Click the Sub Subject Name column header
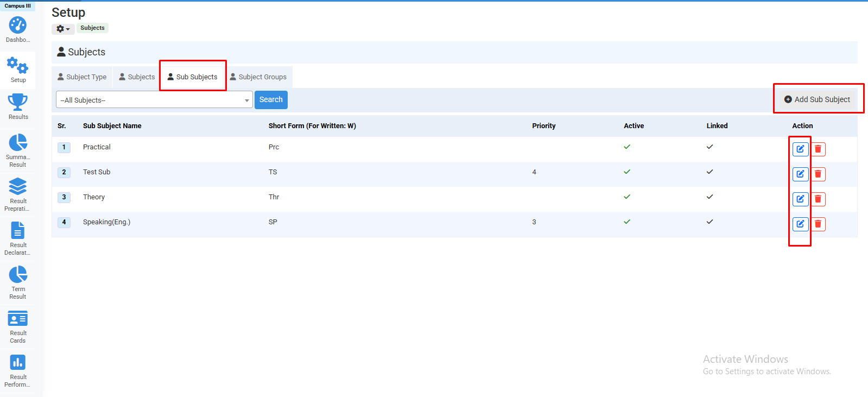Screen dimensions: 868x397 tap(112, 126)
